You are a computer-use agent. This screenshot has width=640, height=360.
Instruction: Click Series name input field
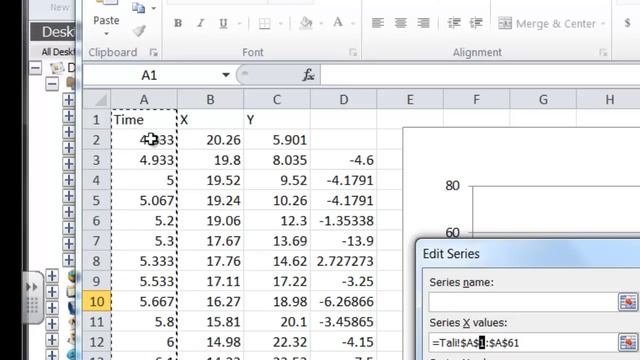click(x=523, y=302)
